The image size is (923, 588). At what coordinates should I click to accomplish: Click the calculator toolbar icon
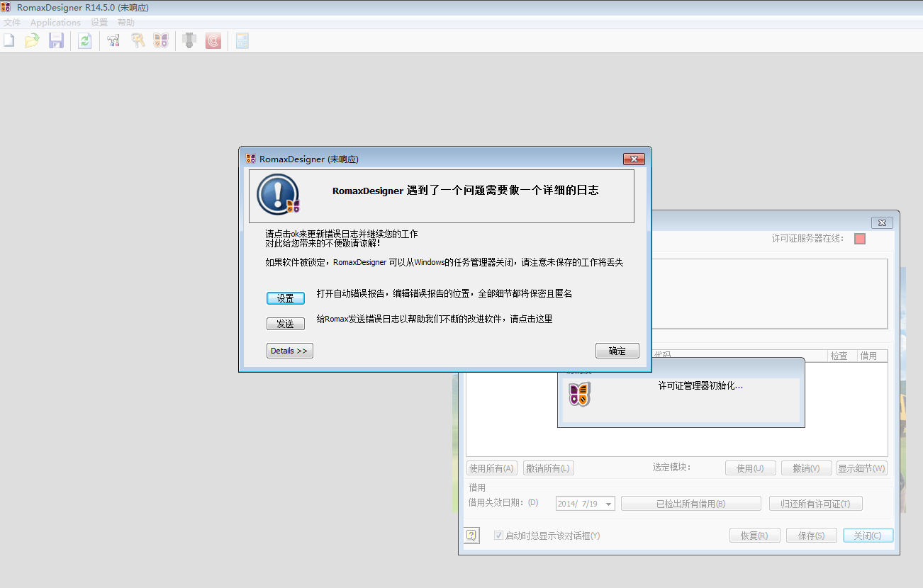click(x=242, y=41)
